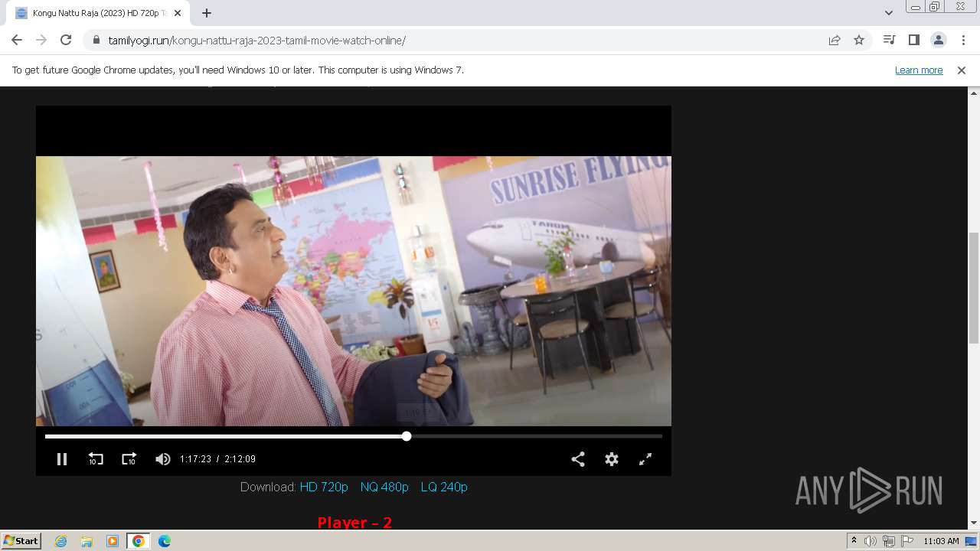Click the video frame to pause
The width and height of the screenshot is (980, 551).
pyautogui.click(x=354, y=291)
